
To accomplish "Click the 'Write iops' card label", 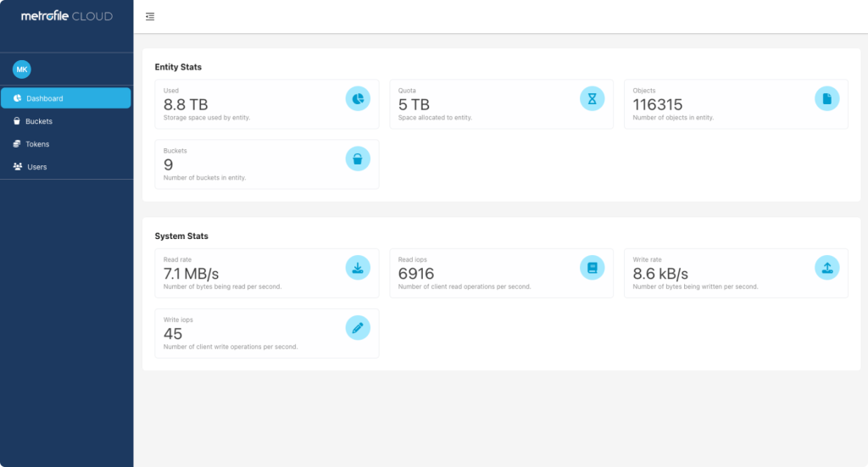I will (x=178, y=320).
